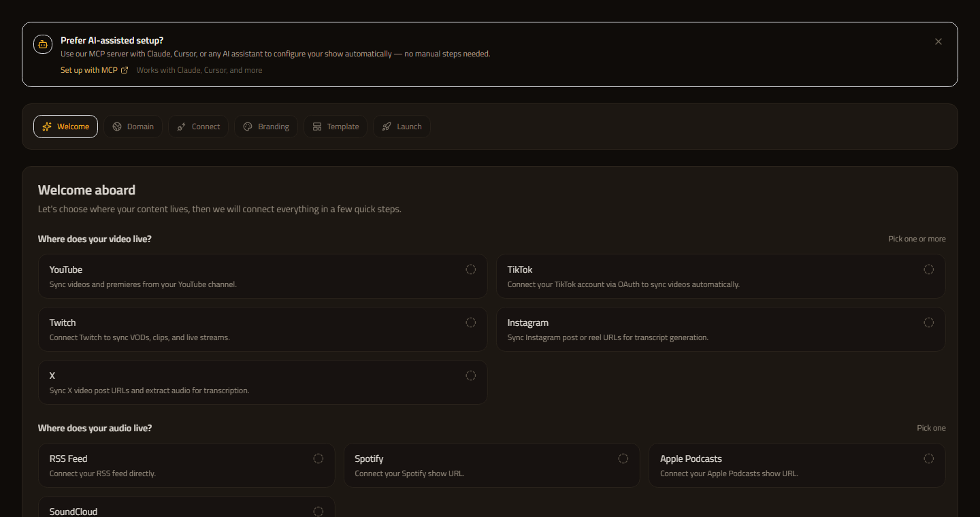Screen dimensions: 980x517
Task: Select the X radio circle
Action: 470,376
